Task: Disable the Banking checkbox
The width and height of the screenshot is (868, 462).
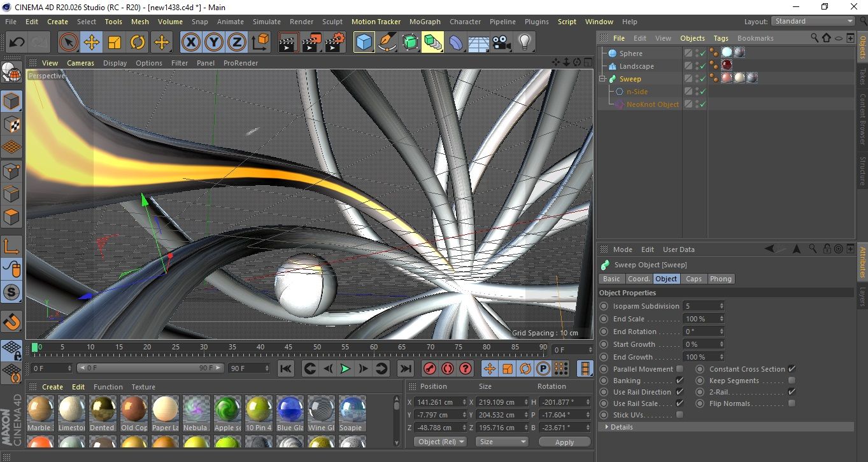Action: [x=679, y=381]
